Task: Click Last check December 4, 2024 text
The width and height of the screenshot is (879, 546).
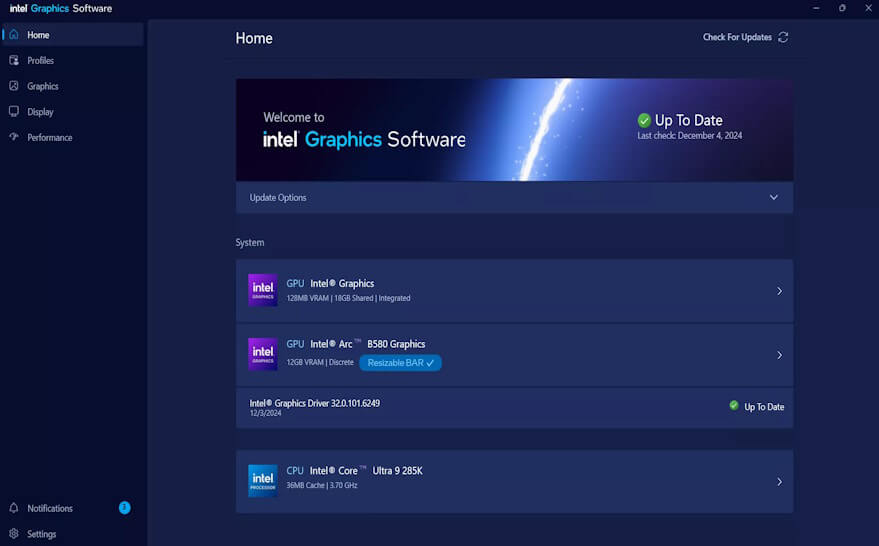Action: point(690,136)
